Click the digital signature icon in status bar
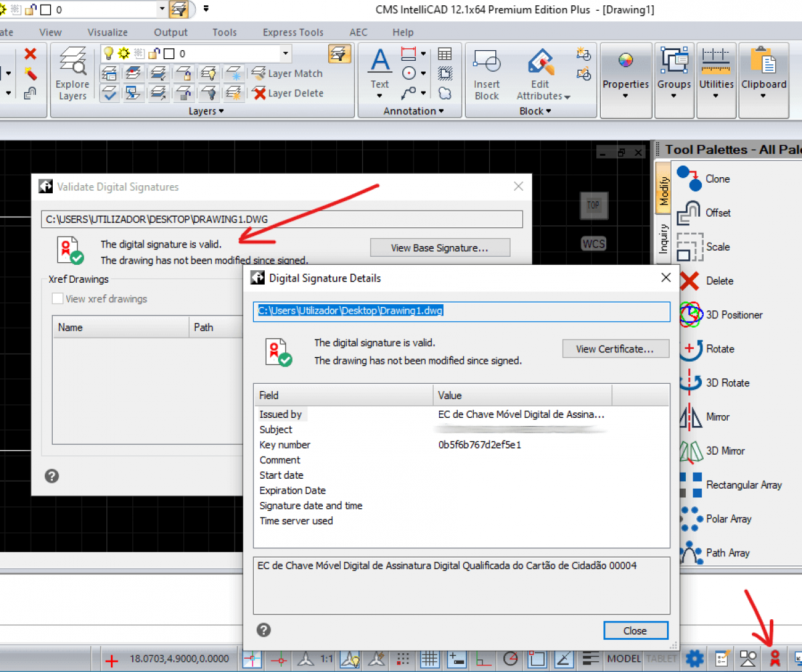The image size is (802, 672). (x=775, y=659)
